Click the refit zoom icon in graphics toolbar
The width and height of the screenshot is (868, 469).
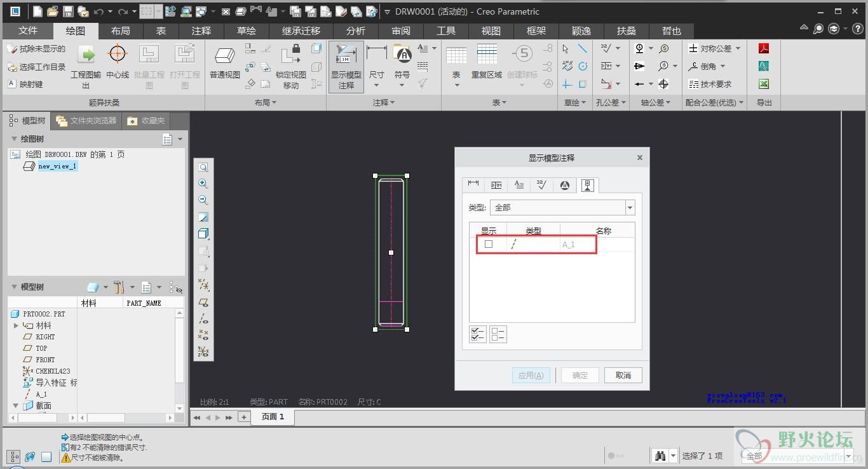pyautogui.click(x=203, y=167)
